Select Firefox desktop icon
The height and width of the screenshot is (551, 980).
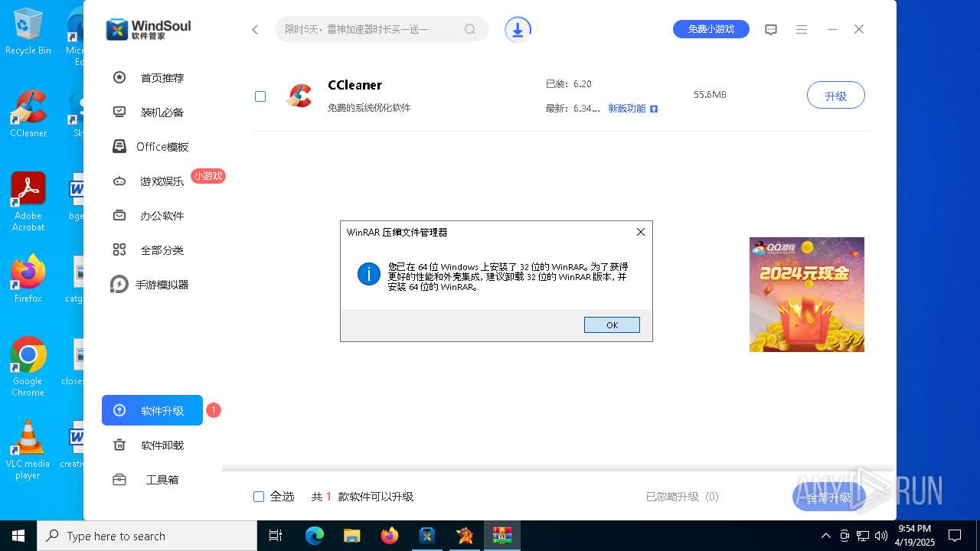pos(28,279)
